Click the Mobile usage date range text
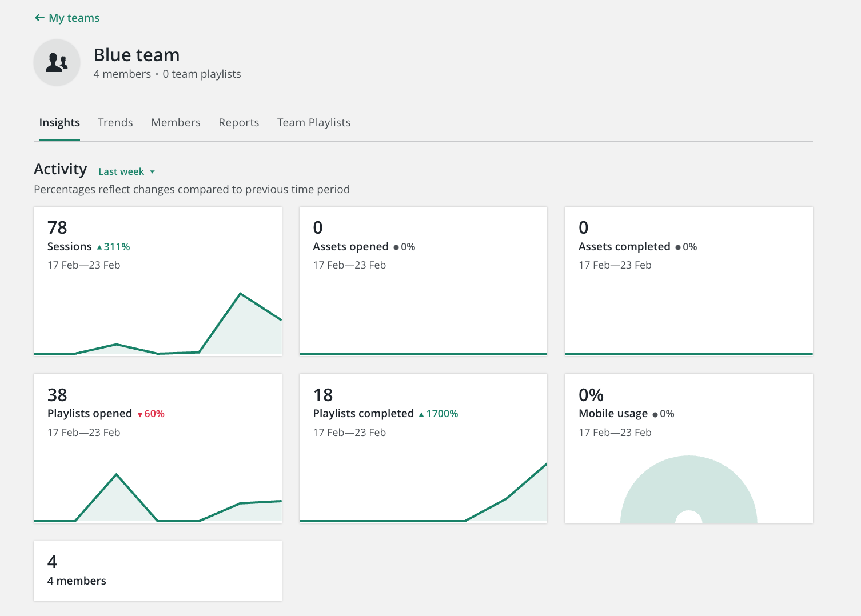 (x=615, y=433)
